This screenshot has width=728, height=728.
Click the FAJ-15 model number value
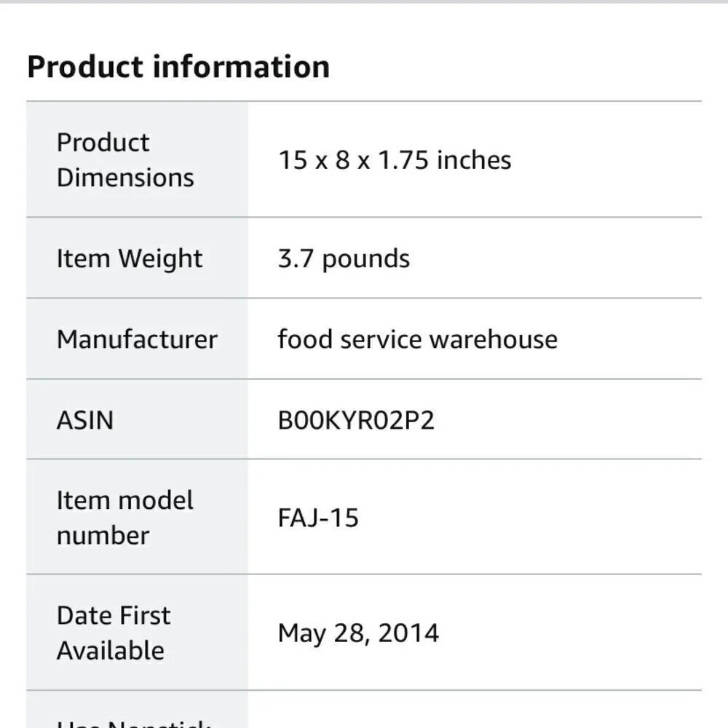[x=319, y=518]
